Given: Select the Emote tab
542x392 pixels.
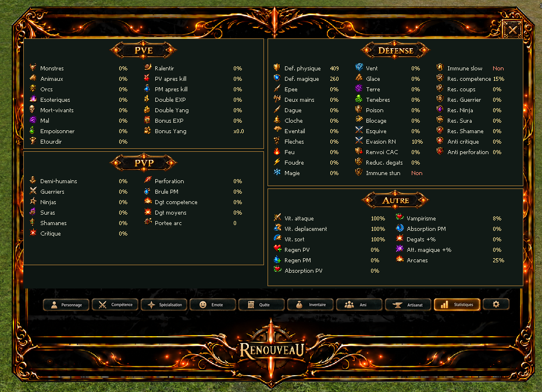Looking at the screenshot, I should (x=213, y=305).
